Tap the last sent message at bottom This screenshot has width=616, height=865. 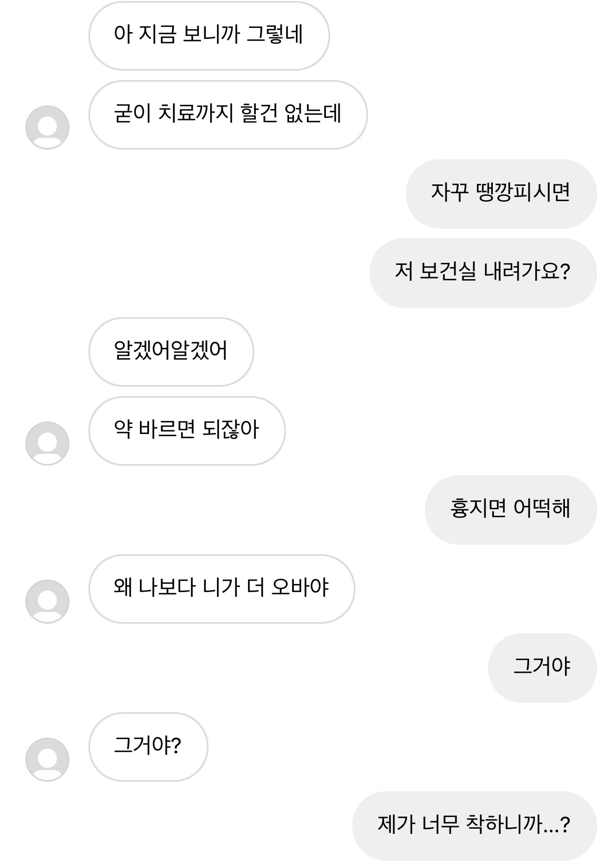(474, 825)
